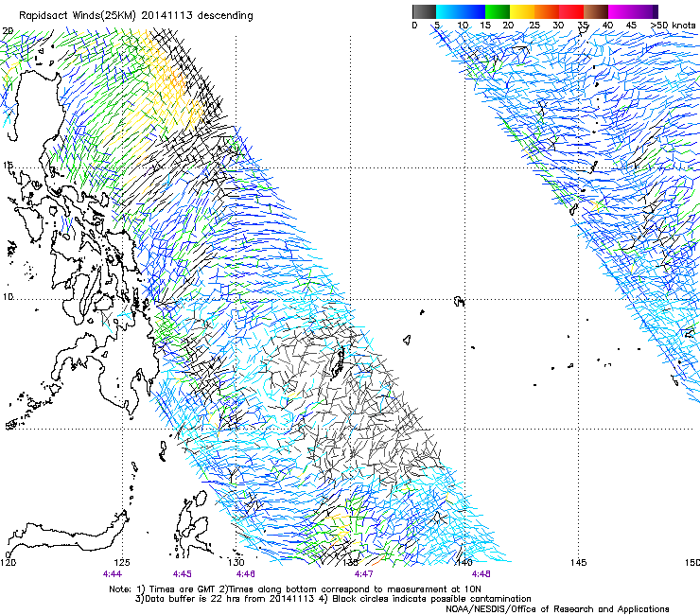Click the note 'Black circles indicate possible contamination'

click(x=431, y=599)
